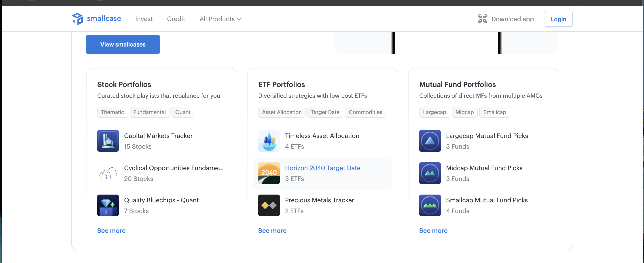Choose the Midcap filter tag

coord(464,112)
